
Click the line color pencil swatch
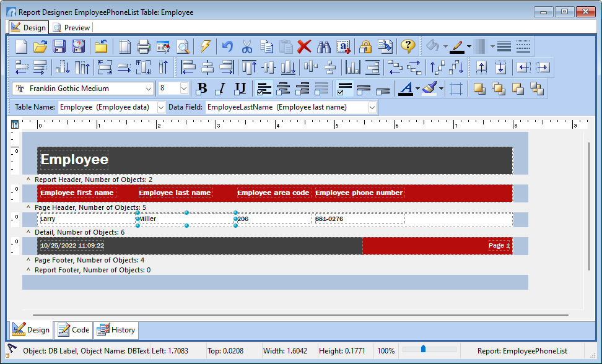pos(457,46)
